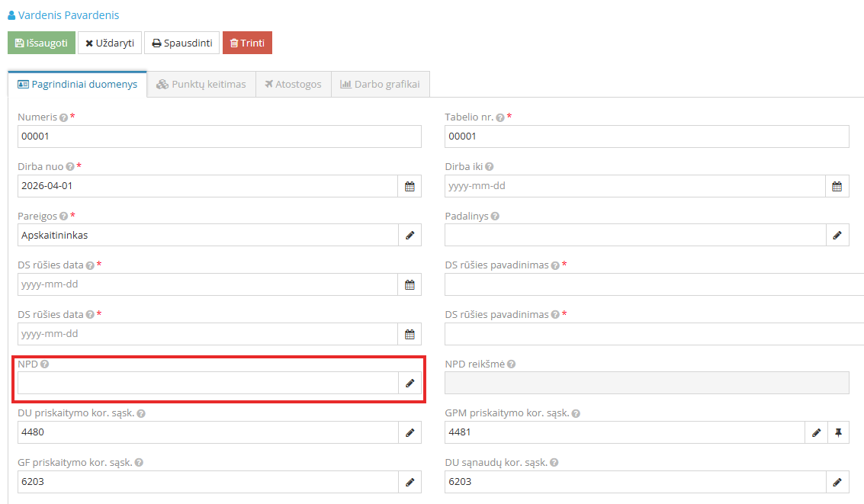
Task: Click pencil icon next to Pareigos field
Action: point(410,235)
